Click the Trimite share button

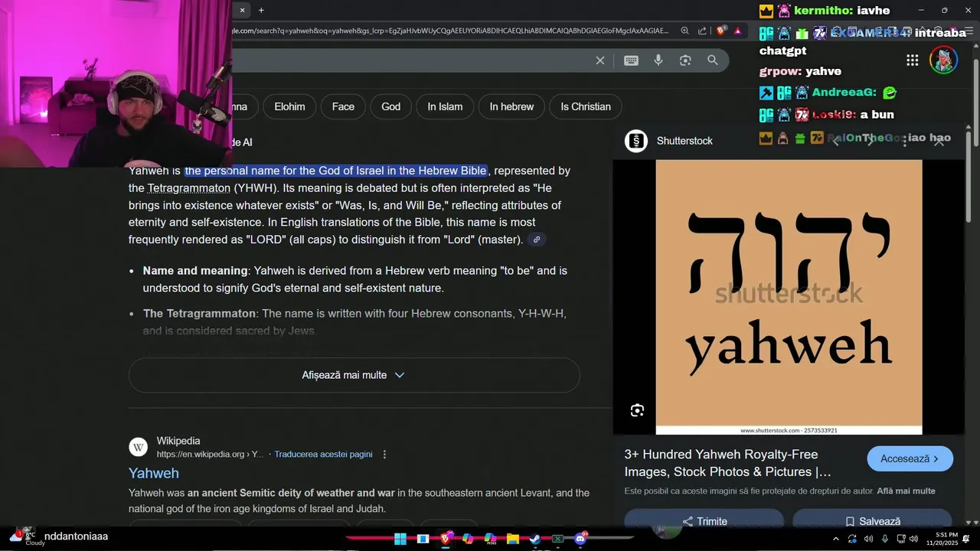click(704, 521)
